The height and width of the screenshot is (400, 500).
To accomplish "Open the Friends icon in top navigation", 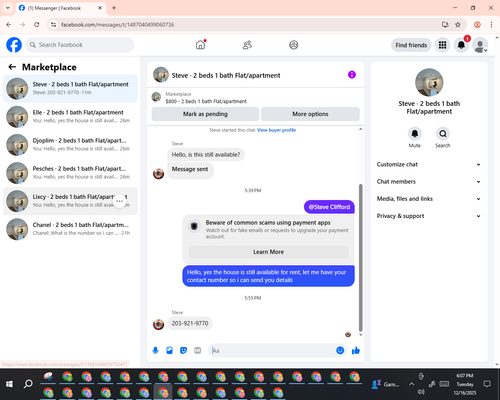I will click(x=247, y=45).
